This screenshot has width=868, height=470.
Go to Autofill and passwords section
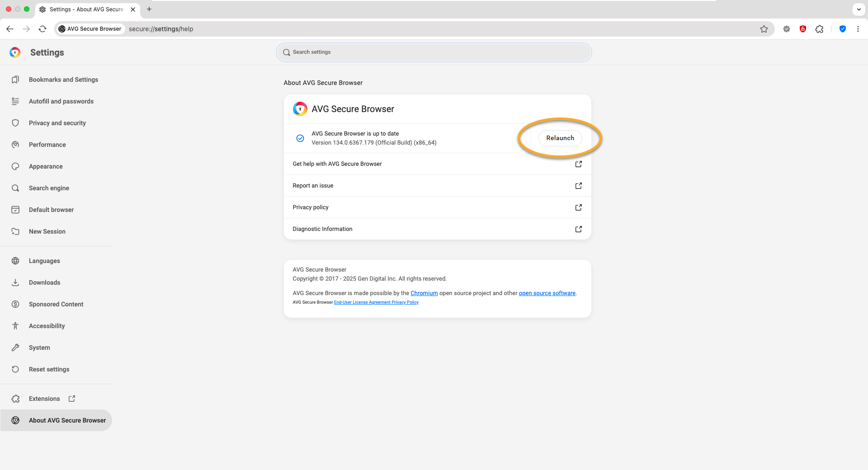tap(61, 101)
